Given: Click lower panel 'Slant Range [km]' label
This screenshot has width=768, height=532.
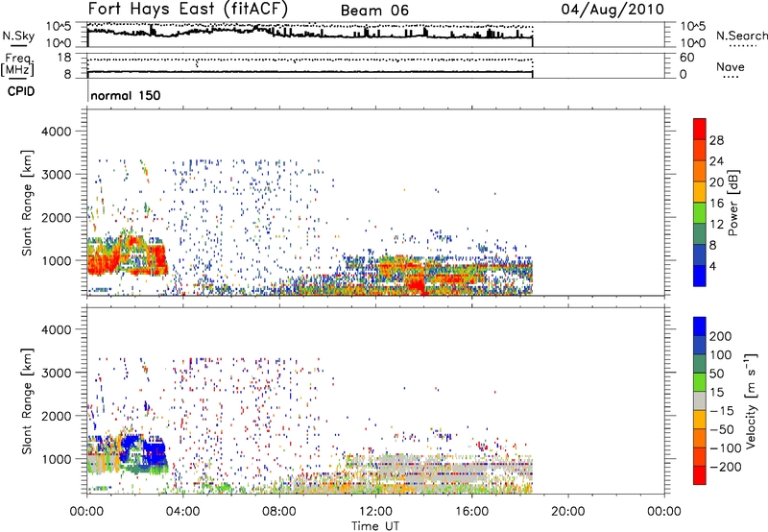Looking at the screenshot, I should click(27, 401).
